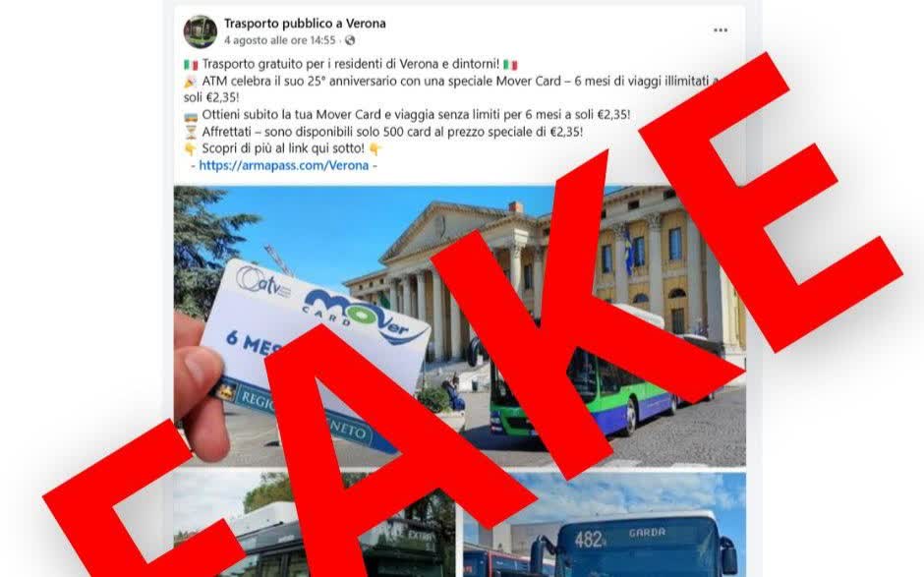This screenshot has height=577, width=924.
Task: Open the post options three-dot menu
Action: click(721, 30)
